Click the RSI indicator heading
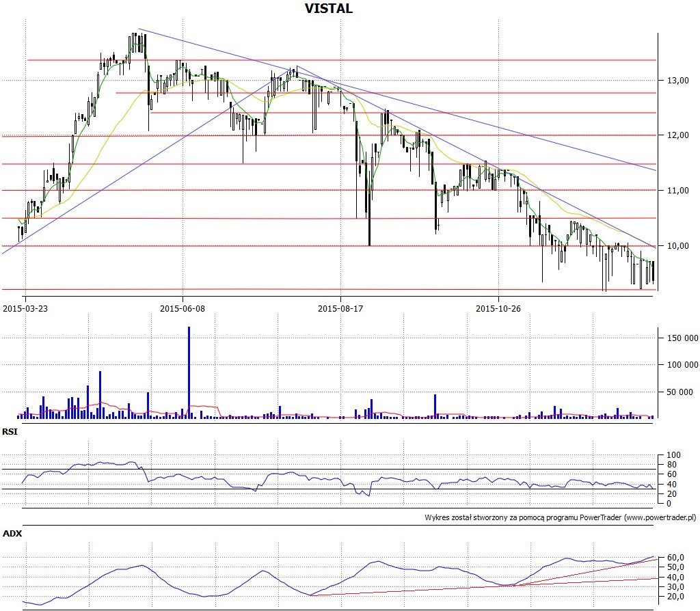Image resolution: width=700 pixels, height=611 pixels. click(10, 431)
